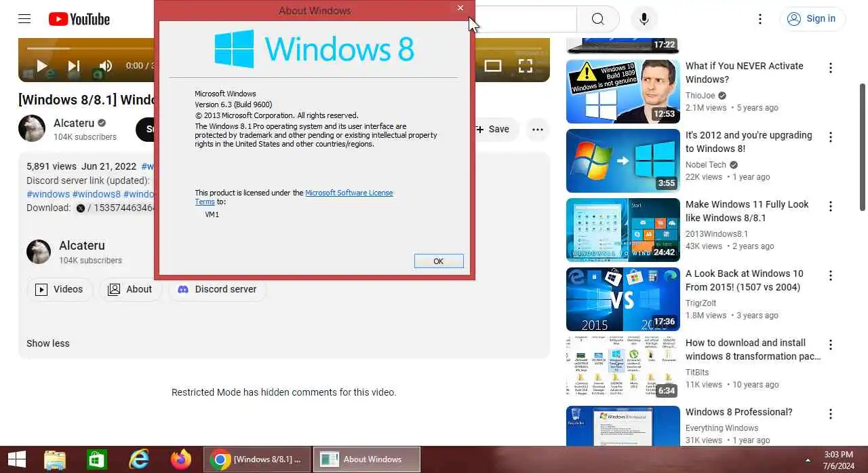Open more actions for the video
This screenshot has width=868, height=473.
point(538,129)
